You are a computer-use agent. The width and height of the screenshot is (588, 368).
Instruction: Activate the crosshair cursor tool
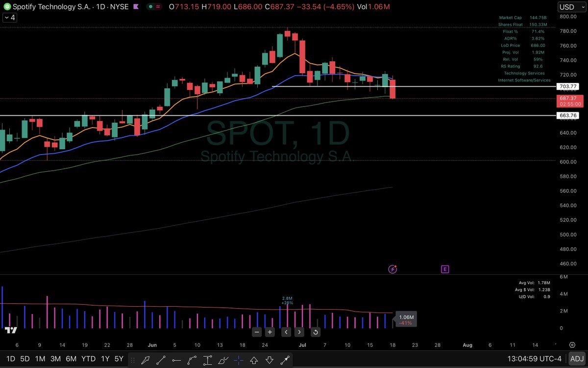click(239, 360)
